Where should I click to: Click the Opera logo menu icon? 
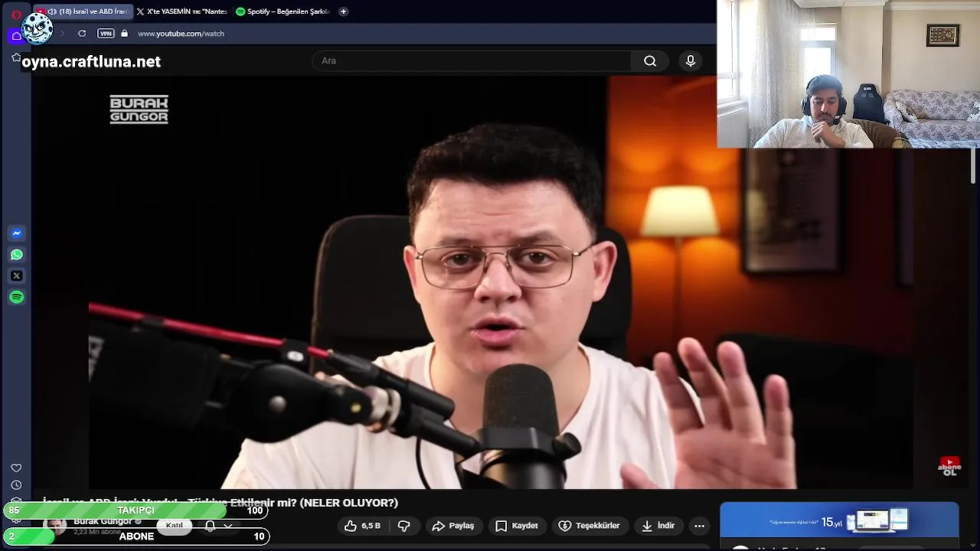(16, 14)
